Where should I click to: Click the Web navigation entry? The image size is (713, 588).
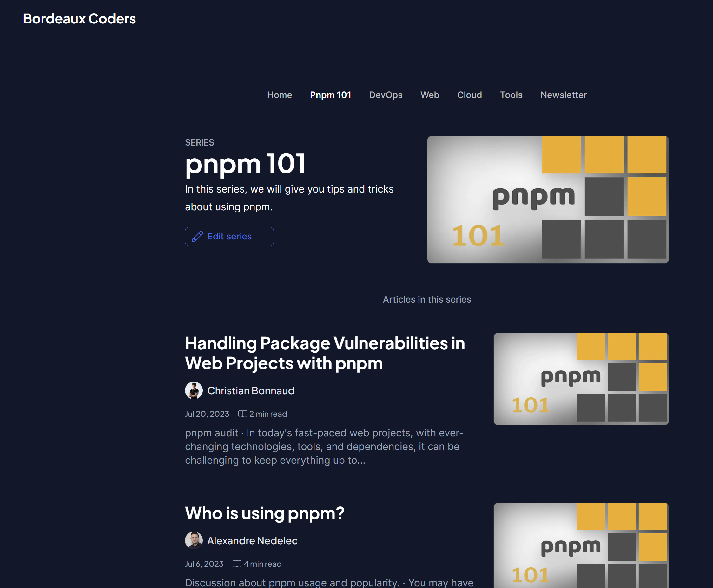(x=429, y=95)
